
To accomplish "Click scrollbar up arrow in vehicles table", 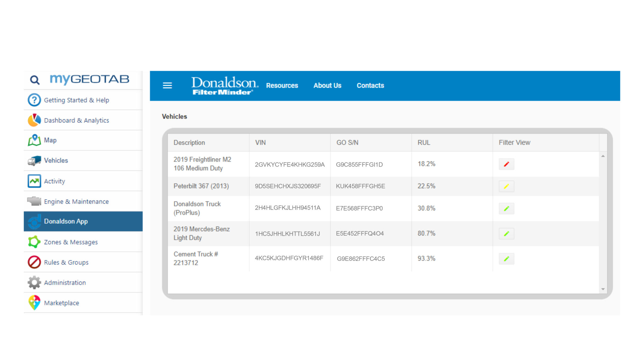I will (x=603, y=156).
